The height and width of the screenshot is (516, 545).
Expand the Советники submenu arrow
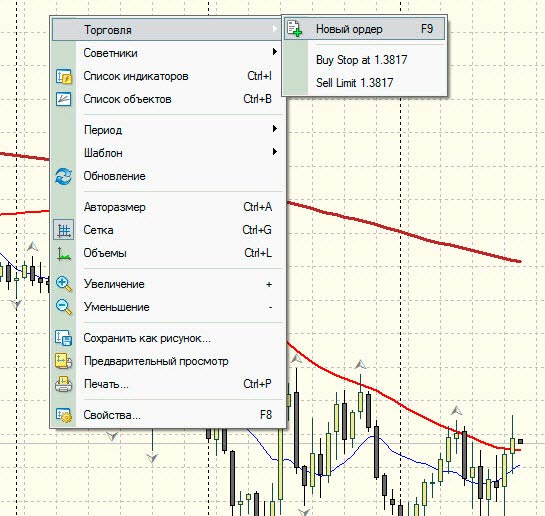click(x=275, y=52)
